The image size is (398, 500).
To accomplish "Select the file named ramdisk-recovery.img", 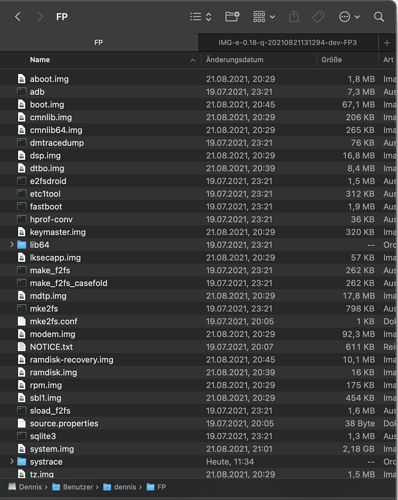I will pyautogui.click(x=72, y=360).
